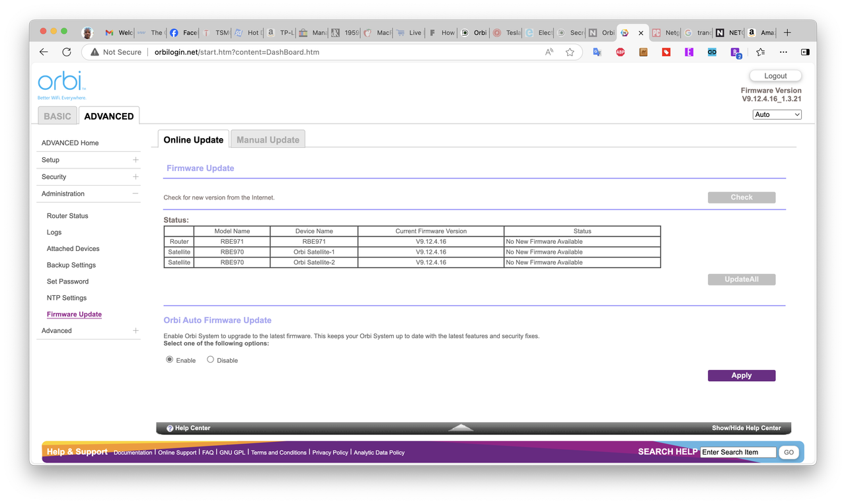Toggle the browser sidebar icon
846x504 pixels.
click(x=805, y=52)
